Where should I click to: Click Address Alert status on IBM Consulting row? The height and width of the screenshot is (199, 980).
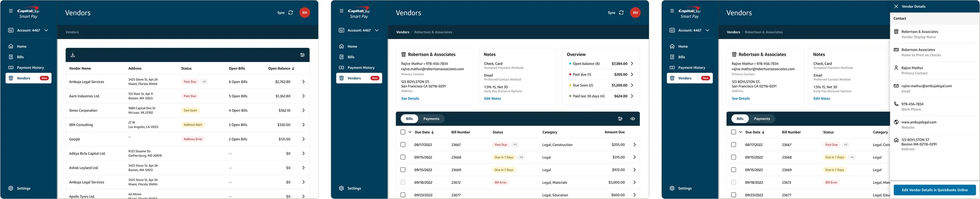point(193,125)
